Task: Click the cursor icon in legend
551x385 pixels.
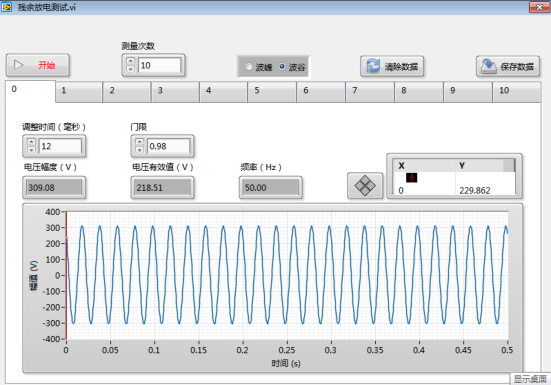Action: [411, 178]
